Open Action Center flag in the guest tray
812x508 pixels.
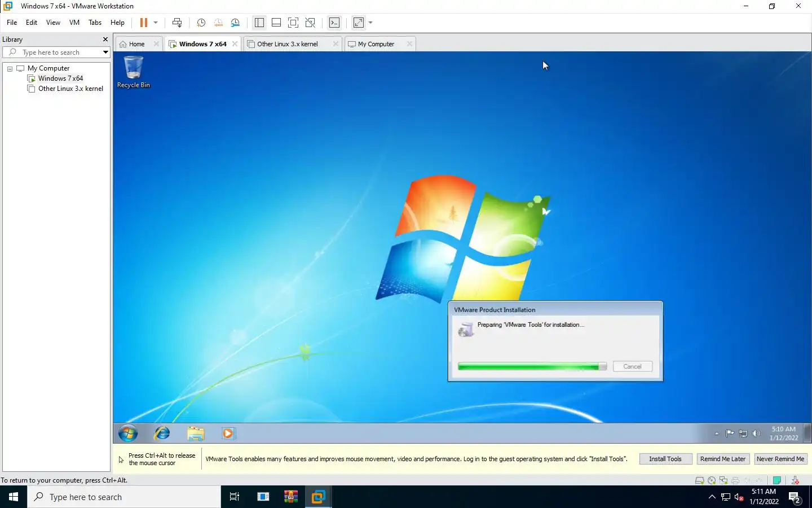(x=730, y=433)
